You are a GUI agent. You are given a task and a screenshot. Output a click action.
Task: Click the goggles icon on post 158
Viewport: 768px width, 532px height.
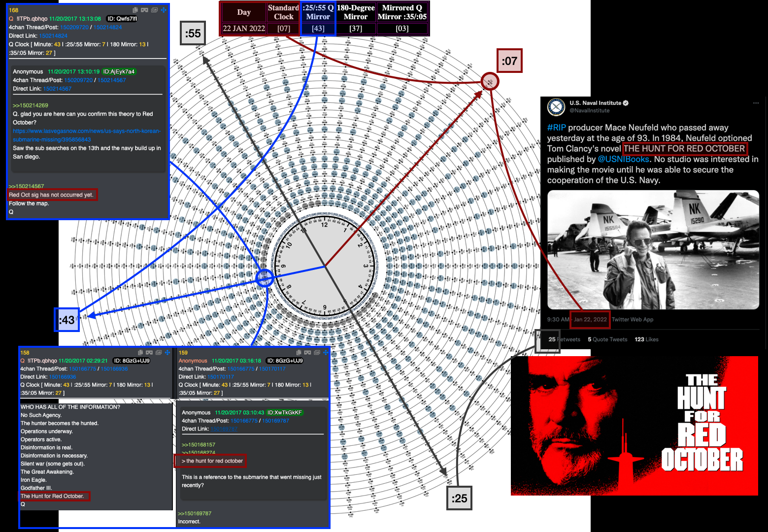click(149, 353)
